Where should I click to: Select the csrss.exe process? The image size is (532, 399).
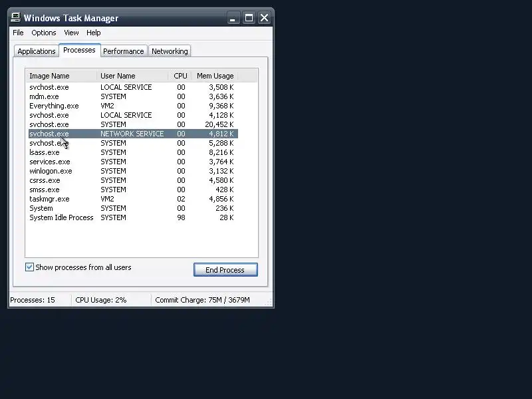point(133,180)
